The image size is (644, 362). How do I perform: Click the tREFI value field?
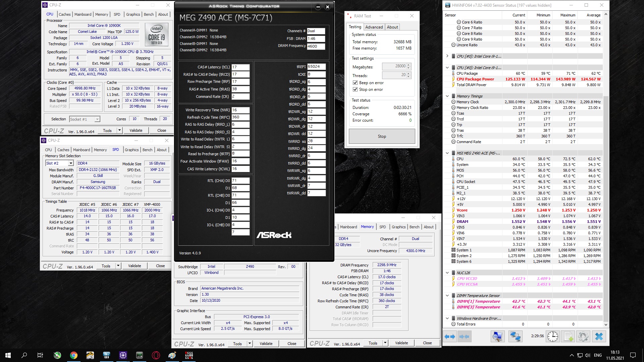coord(316,67)
